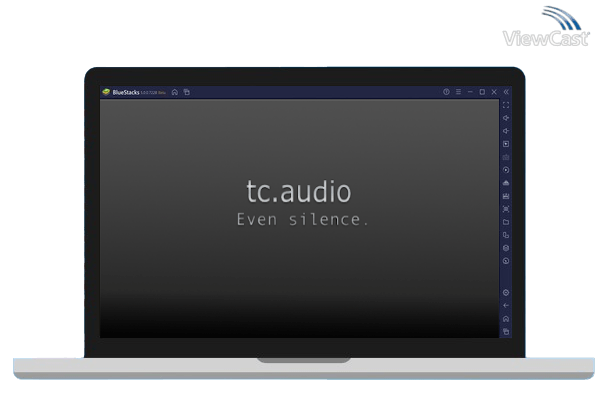The image size is (602, 414).
Task: Close the BlueStacks window
Action: [x=494, y=92]
